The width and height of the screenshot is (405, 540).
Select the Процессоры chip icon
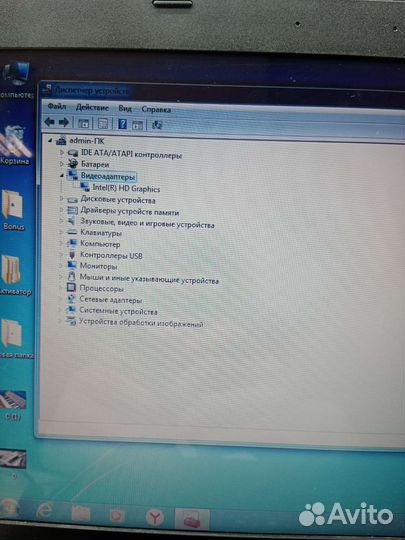(71, 287)
